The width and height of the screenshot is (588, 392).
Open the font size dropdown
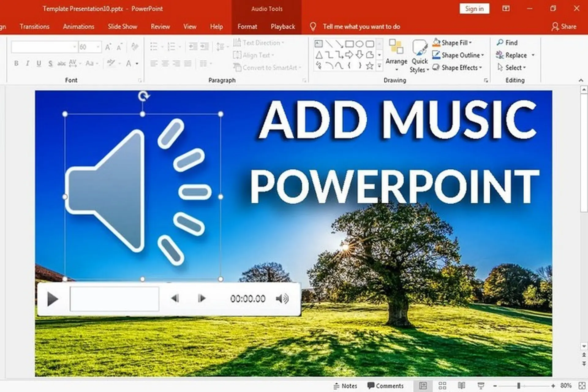point(97,47)
